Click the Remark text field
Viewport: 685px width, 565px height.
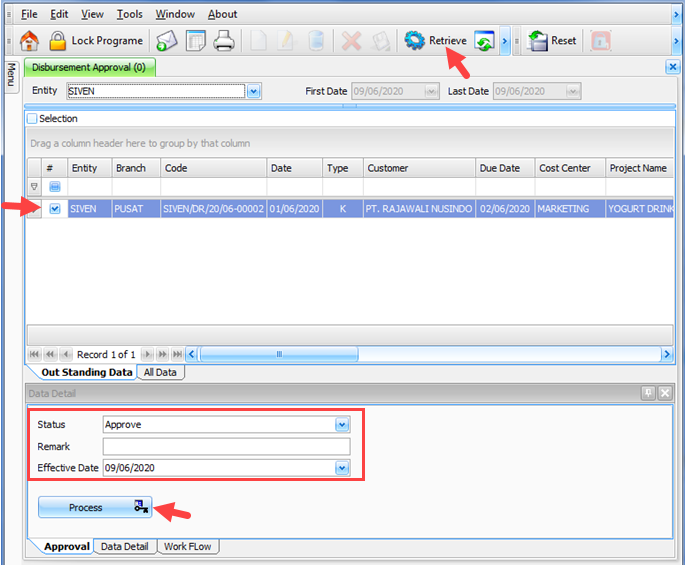(x=226, y=447)
